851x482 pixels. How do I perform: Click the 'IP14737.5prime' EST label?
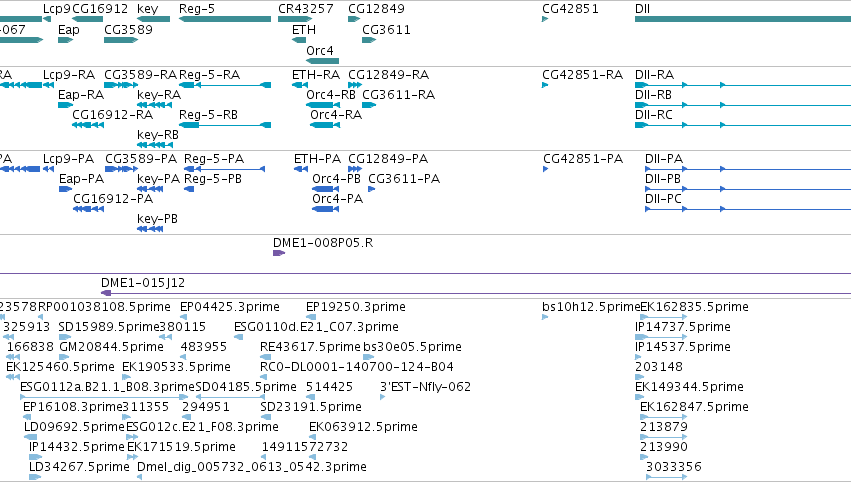[683, 327]
